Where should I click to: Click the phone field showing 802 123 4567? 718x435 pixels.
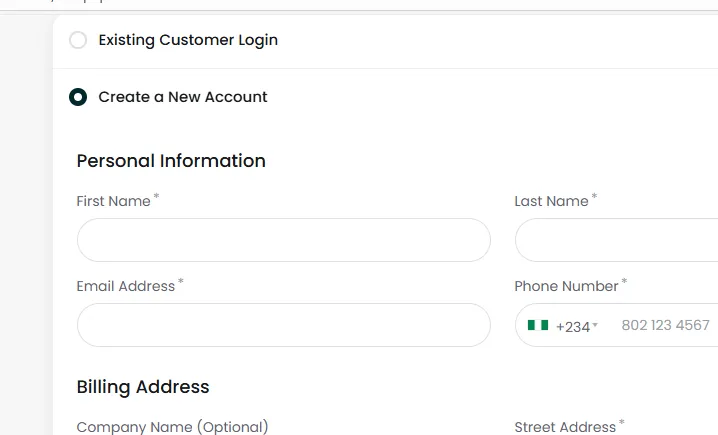click(x=665, y=325)
